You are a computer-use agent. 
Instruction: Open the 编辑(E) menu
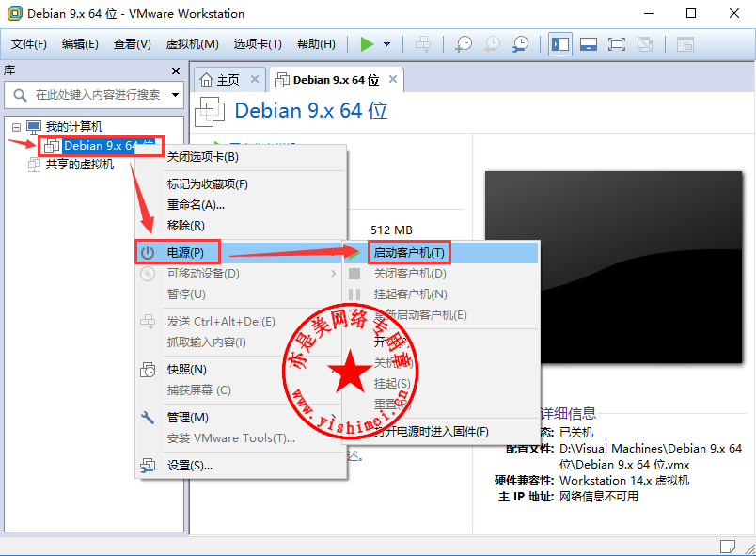pos(80,44)
